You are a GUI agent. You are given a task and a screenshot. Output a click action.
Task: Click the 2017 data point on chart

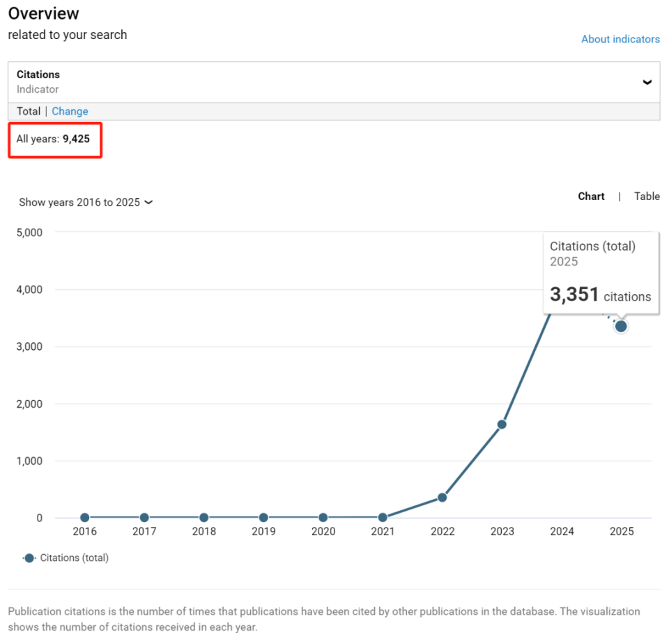click(144, 518)
